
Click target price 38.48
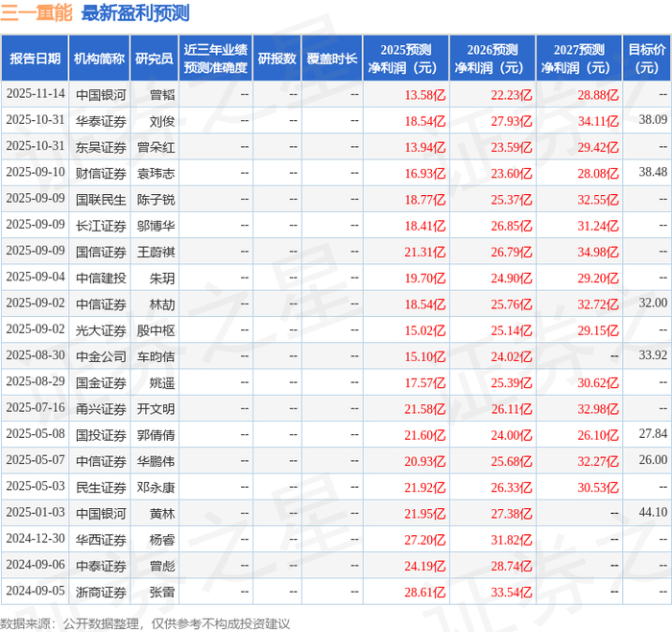(653, 172)
